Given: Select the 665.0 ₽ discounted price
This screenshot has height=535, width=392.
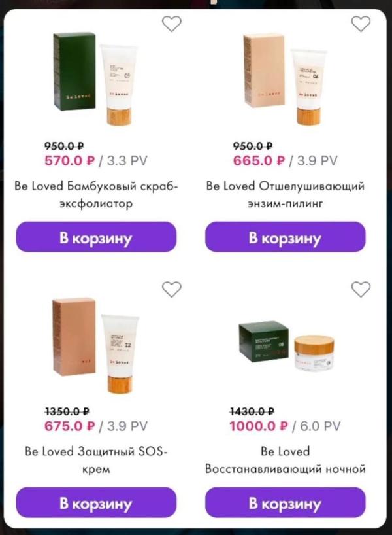Looking at the screenshot, I should pos(259,161).
